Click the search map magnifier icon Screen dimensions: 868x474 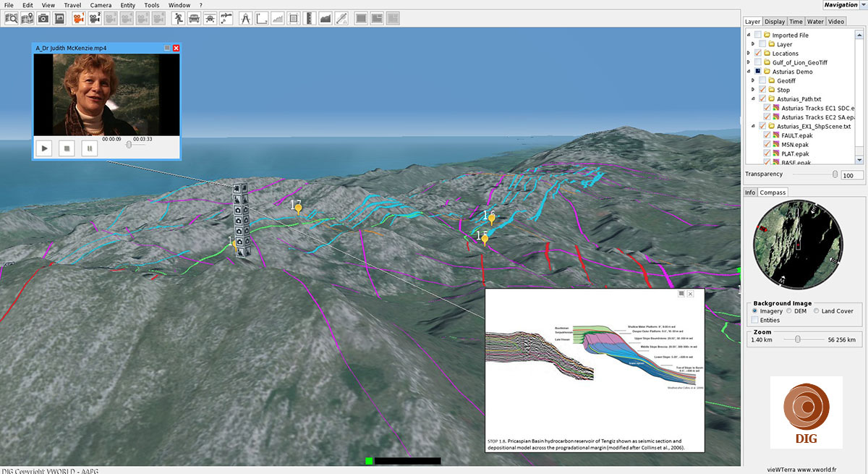[11, 18]
